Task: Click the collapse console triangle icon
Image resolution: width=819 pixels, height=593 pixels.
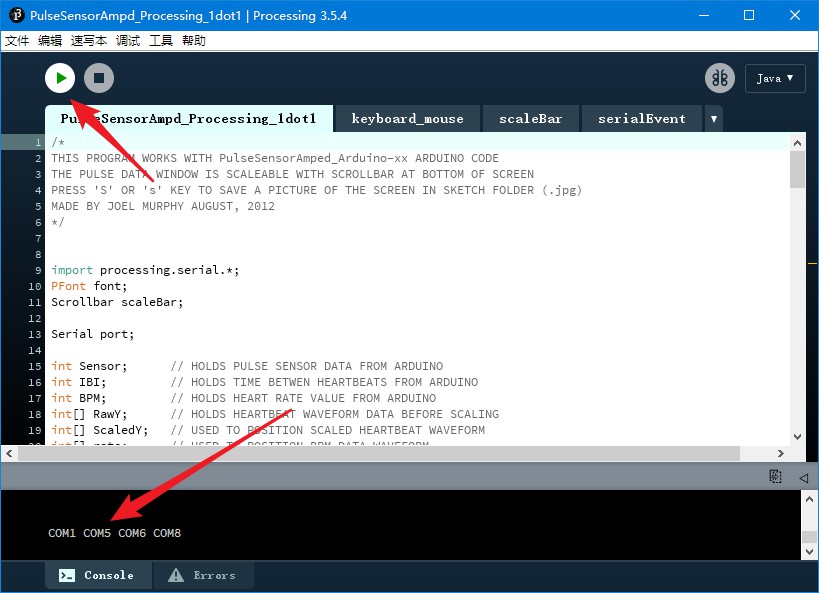Action: click(804, 478)
